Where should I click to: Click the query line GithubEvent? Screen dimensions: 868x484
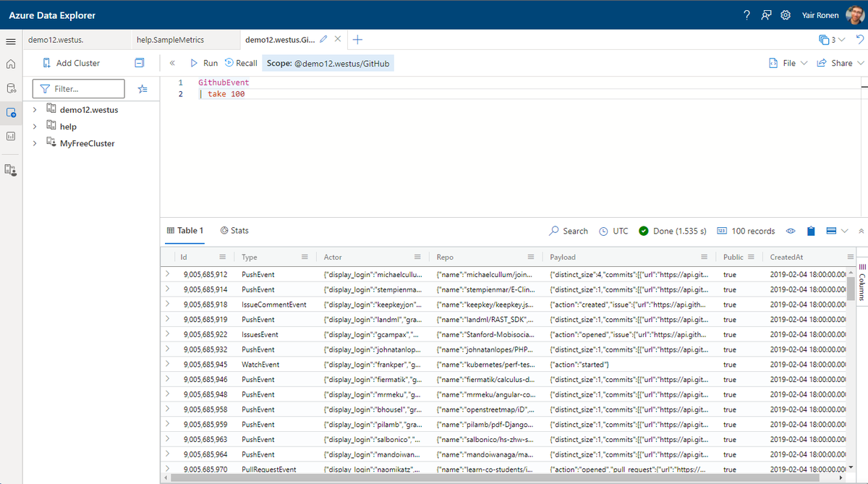(224, 82)
